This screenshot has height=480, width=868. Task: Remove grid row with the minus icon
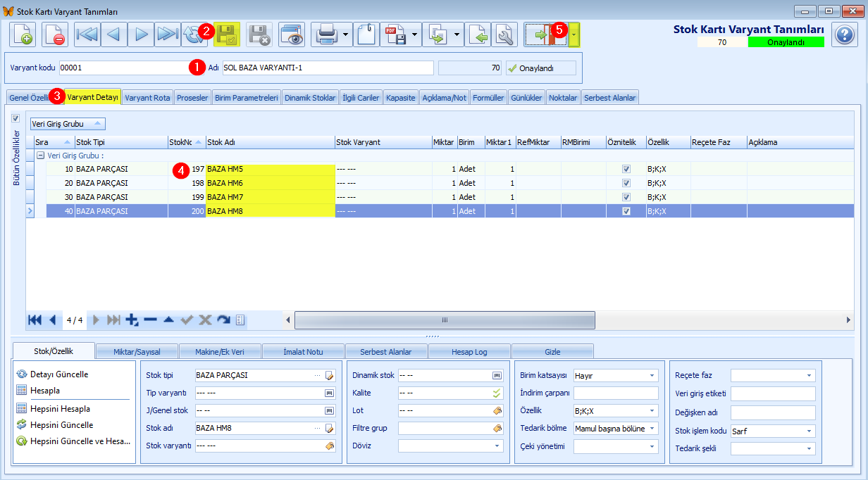150,320
